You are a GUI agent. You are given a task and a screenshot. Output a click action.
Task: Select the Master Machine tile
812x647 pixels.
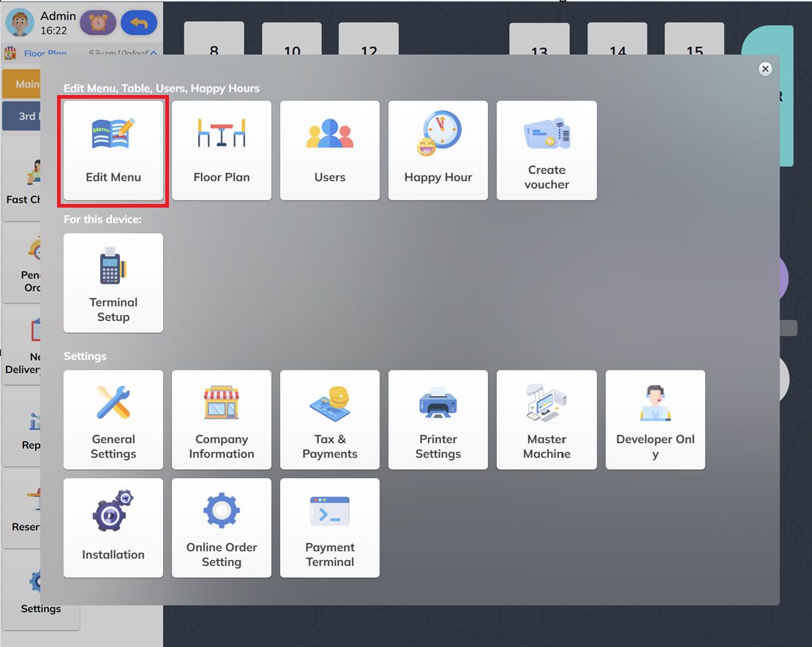coord(546,420)
